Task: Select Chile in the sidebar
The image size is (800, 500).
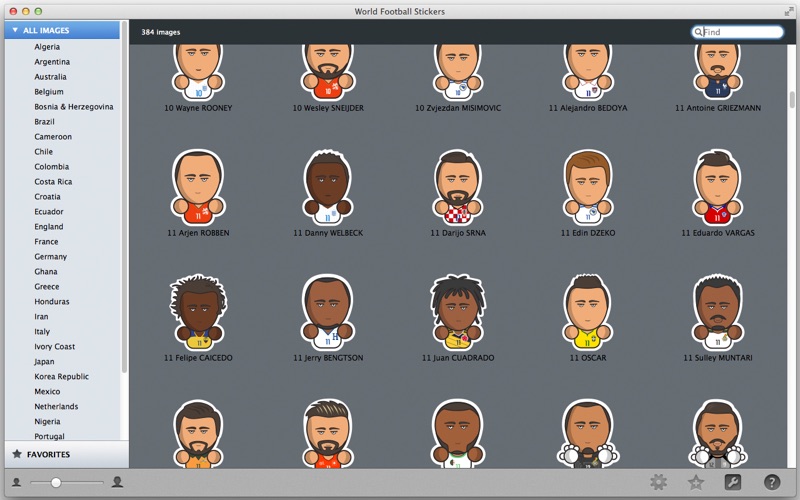Action: tap(43, 152)
